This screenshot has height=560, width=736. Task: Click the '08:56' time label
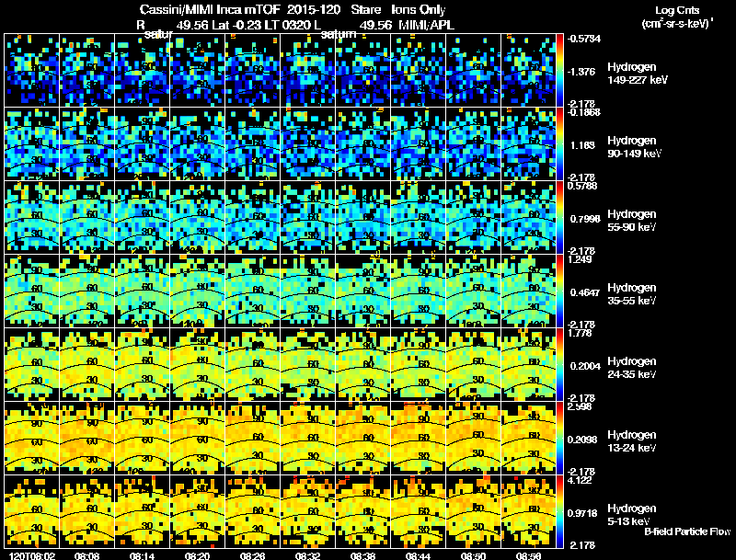coord(528,555)
